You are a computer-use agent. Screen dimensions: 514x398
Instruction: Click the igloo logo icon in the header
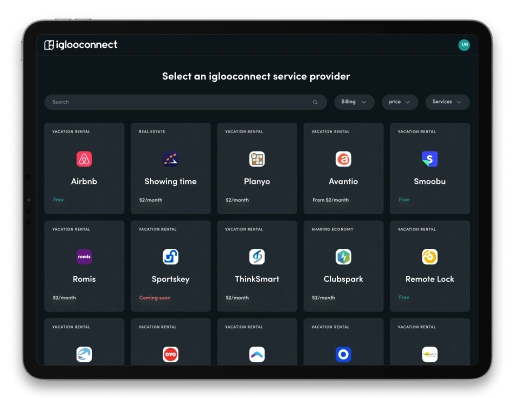(49, 45)
